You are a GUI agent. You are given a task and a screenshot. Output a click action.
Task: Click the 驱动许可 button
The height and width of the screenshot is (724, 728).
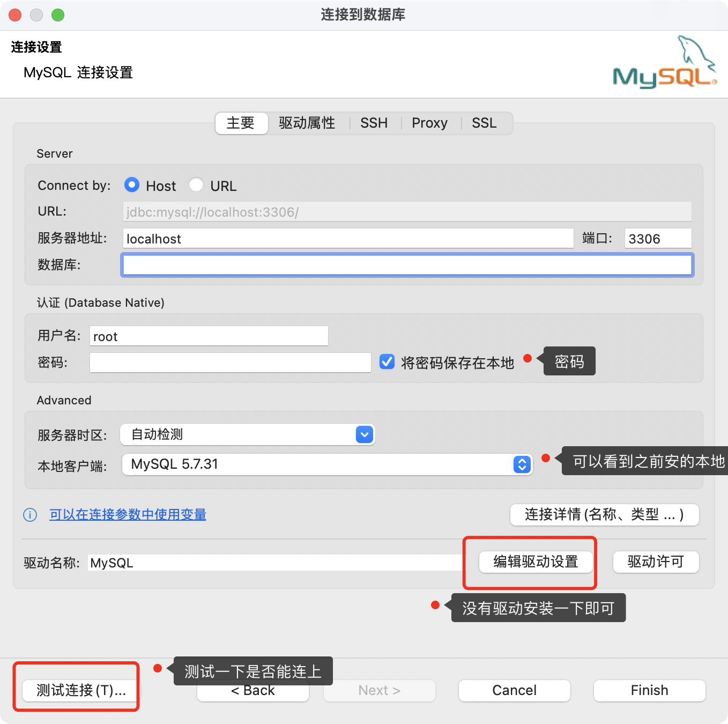tap(656, 562)
